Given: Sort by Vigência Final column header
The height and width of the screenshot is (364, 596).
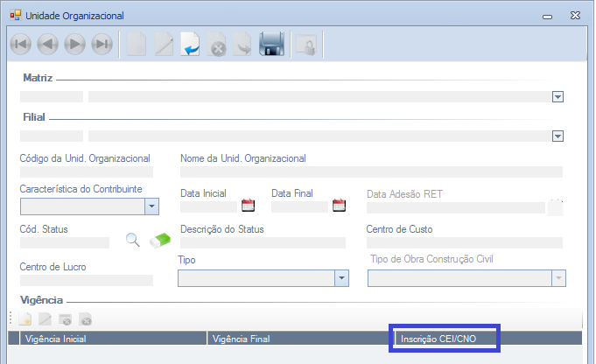Looking at the screenshot, I should pyautogui.click(x=301, y=339).
